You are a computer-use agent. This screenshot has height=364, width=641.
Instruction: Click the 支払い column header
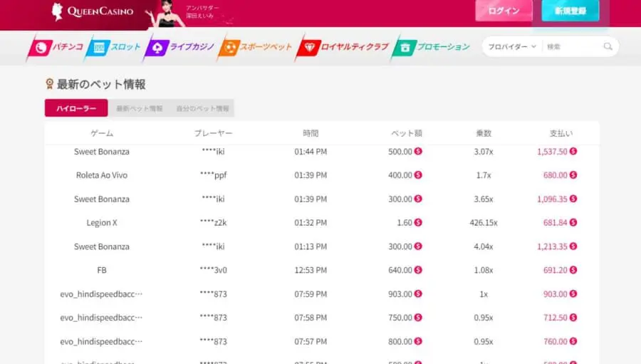coord(561,133)
